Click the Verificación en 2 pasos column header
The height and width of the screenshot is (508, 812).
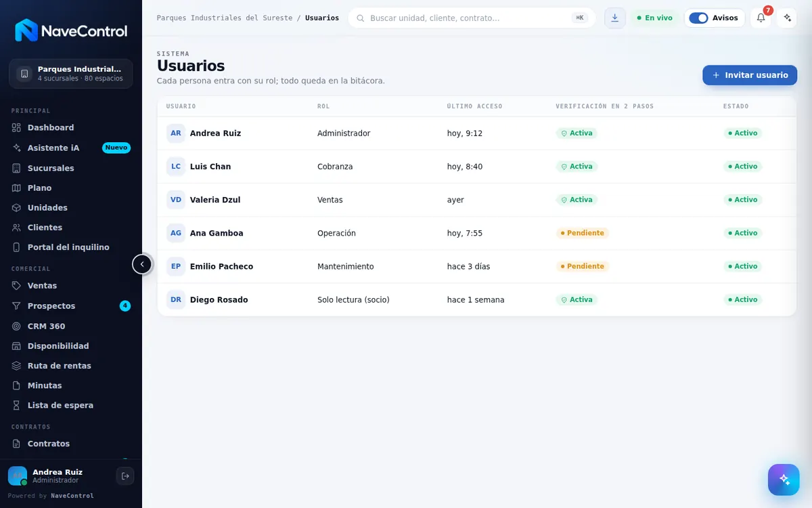point(605,106)
